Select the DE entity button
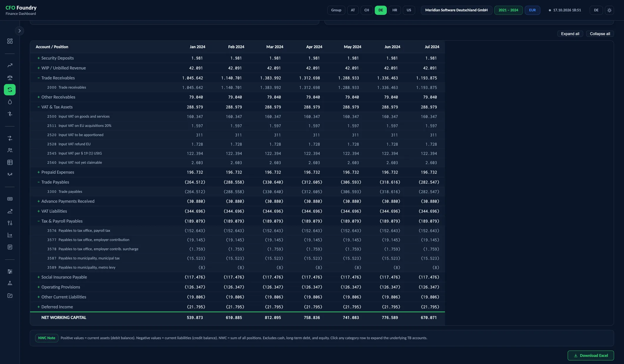This screenshot has height=364, width=624. (x=380, y=10)
